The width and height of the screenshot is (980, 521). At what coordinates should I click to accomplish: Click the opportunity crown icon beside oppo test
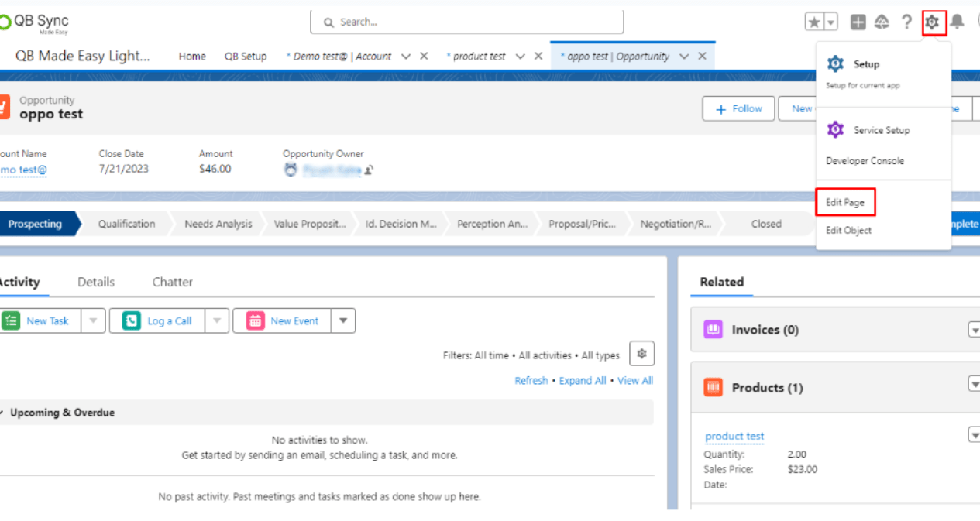pos(4,107)
